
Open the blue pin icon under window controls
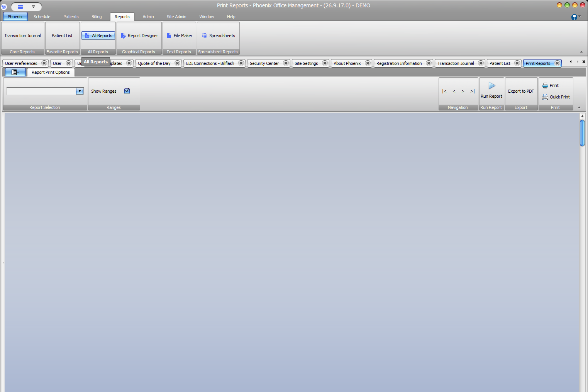tap(574, 17)
